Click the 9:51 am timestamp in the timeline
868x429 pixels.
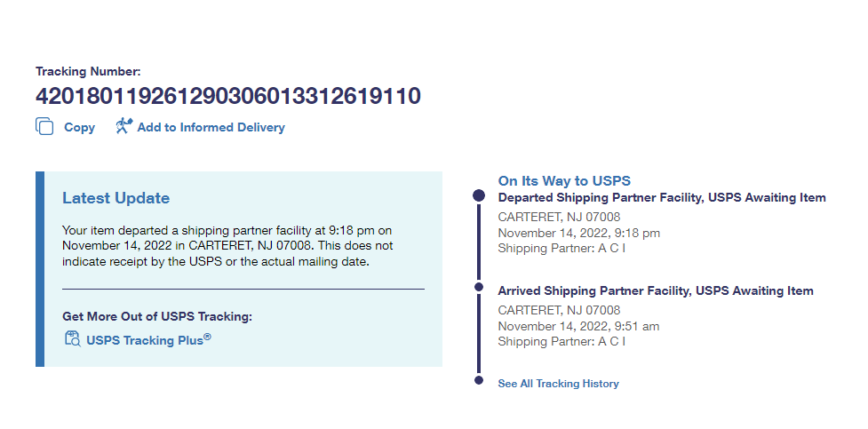pyautogui.click(x=578, y=326)
